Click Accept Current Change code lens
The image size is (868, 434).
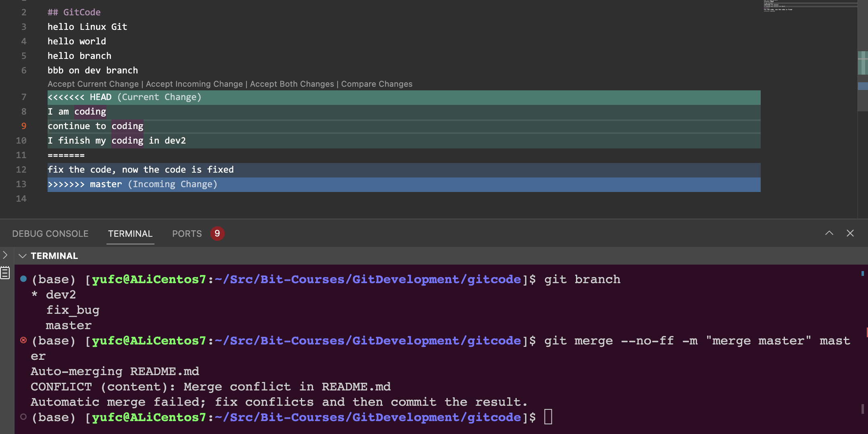click(93, 84)
